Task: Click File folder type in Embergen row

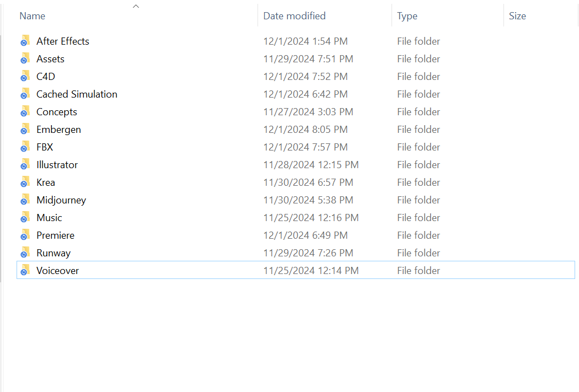Action: (x=419, y=130)
